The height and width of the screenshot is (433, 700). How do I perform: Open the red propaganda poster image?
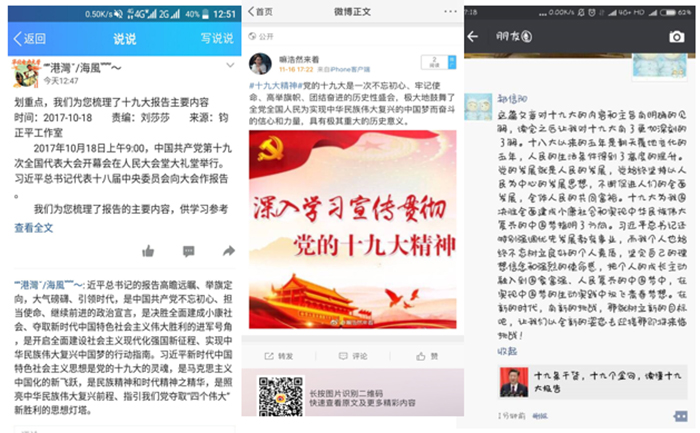click(x=353, y=229)
